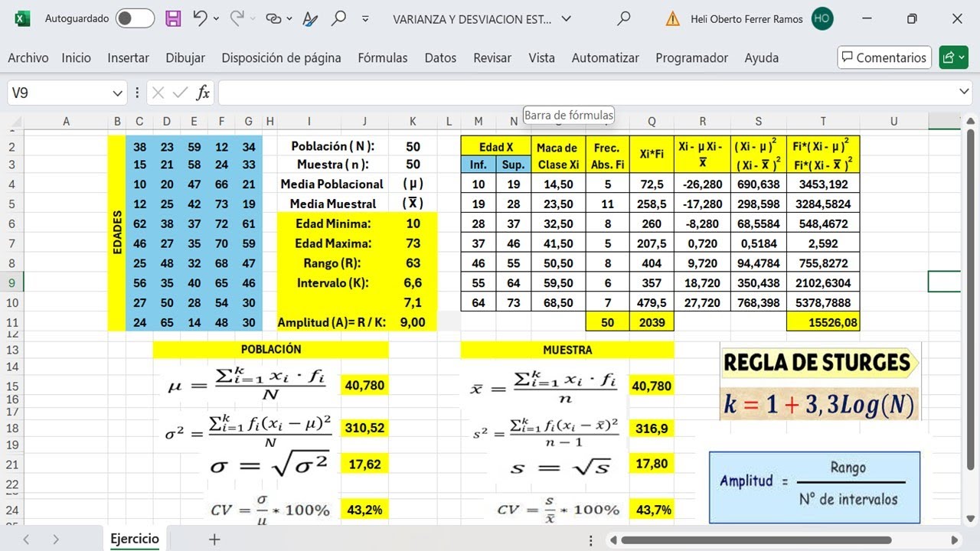Screen dimensions: 980x551
Task: Open the Fórmulas ribbon tab
Action: [x=383, y=57]
